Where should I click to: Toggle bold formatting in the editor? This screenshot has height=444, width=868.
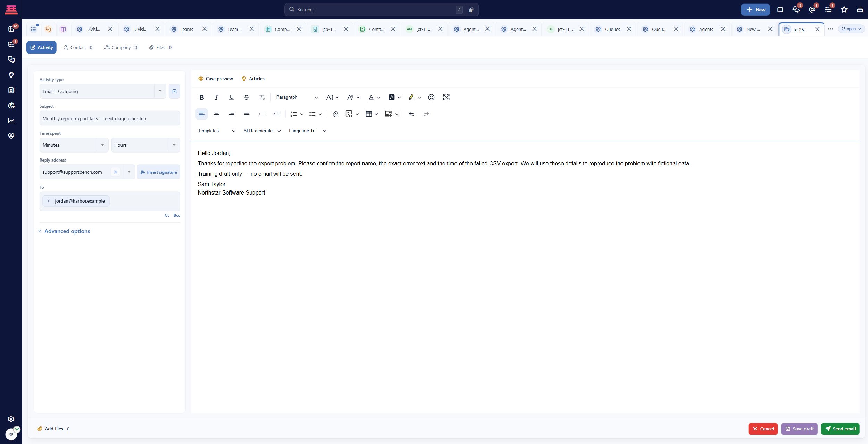[201, 97]
